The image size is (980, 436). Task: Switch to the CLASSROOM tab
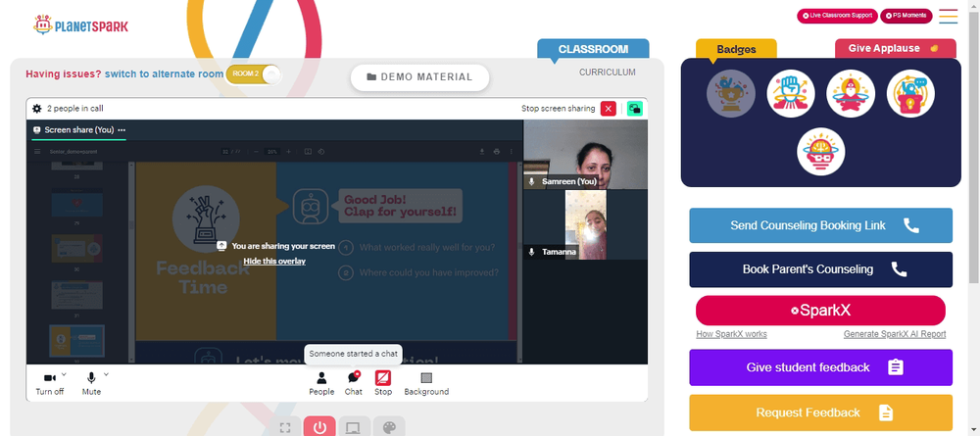tap(593, 49)
